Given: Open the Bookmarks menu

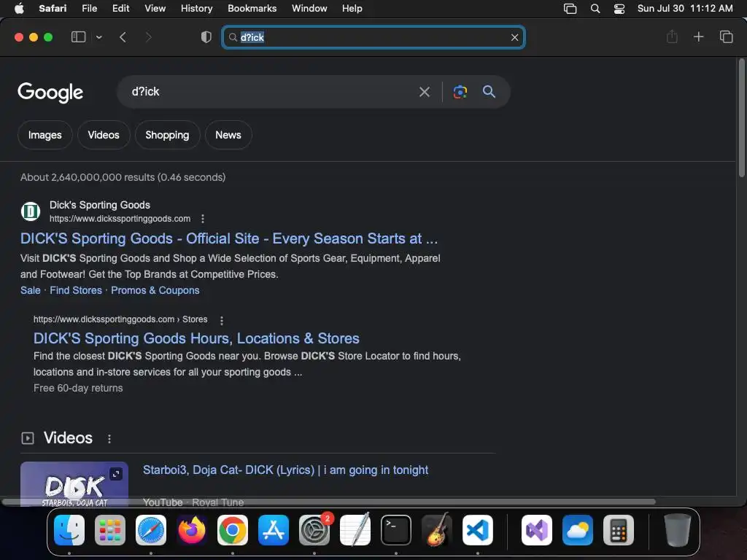Looking at the screenshot, I should pos(252,9).
